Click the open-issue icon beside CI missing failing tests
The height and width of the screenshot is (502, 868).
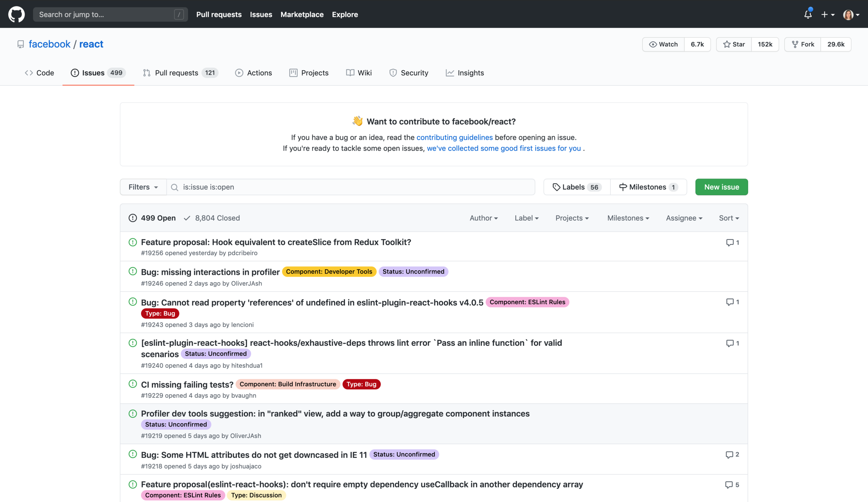click(132, 384)
